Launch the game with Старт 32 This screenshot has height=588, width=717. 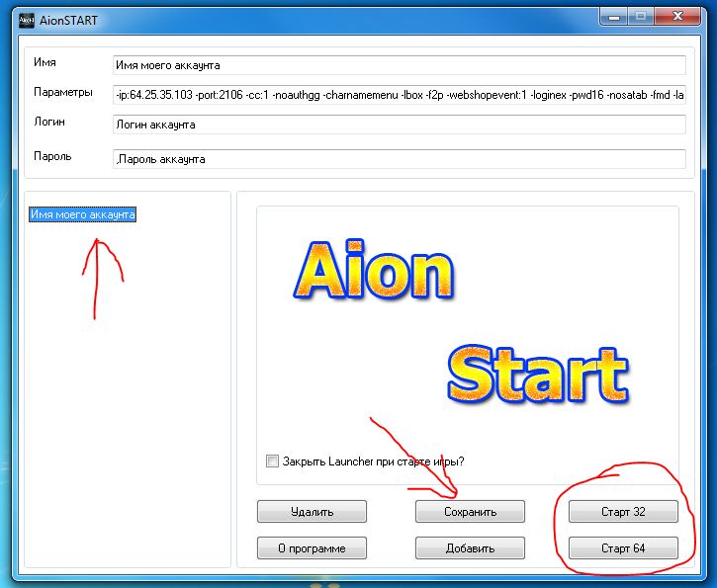[623, 511]
